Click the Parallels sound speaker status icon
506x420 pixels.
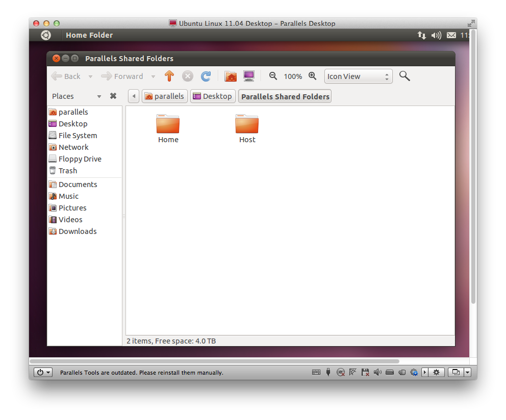click(377, 372)
